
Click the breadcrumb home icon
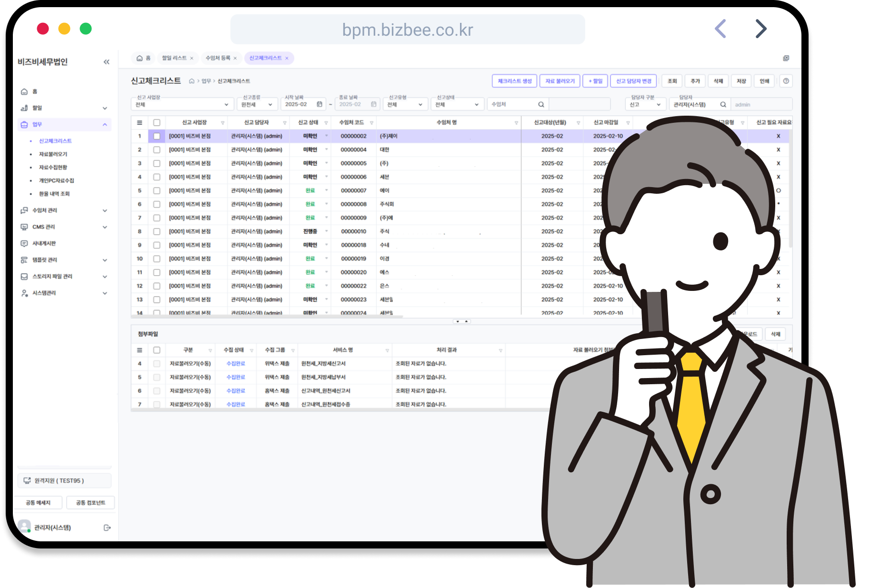pos(191,81)
